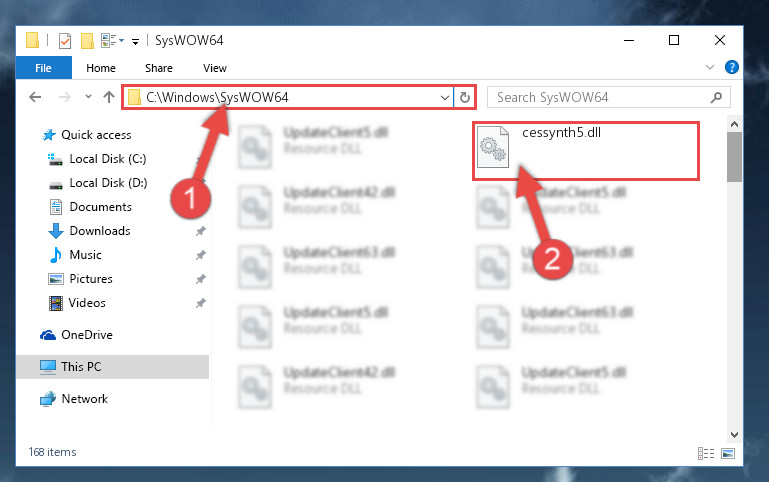The image size is (769, 482).
Task: Click the scrollbar down arrow
Action: pos(734,434)
